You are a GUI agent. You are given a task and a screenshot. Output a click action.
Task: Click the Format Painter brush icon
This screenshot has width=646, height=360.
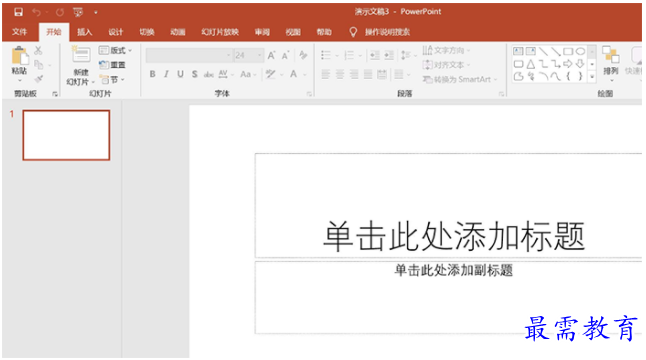38,79
